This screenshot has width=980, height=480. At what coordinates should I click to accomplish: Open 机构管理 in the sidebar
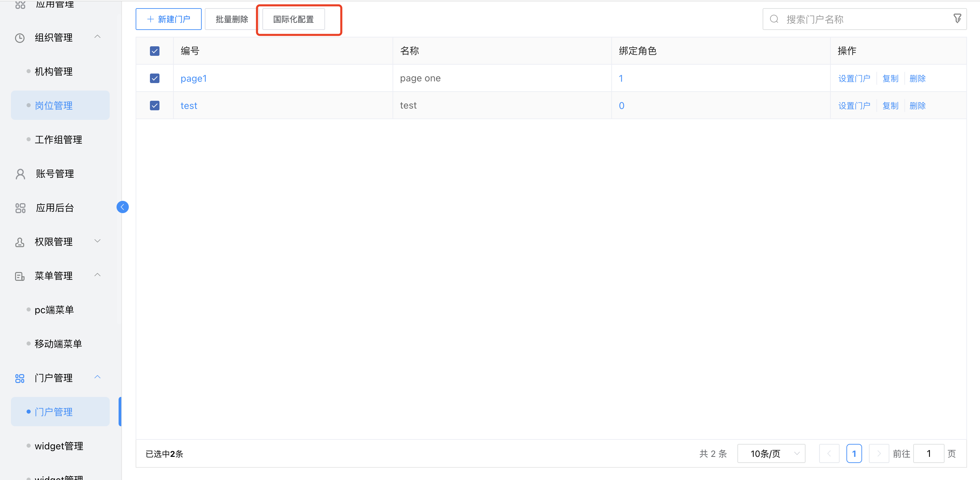(53, 71)
